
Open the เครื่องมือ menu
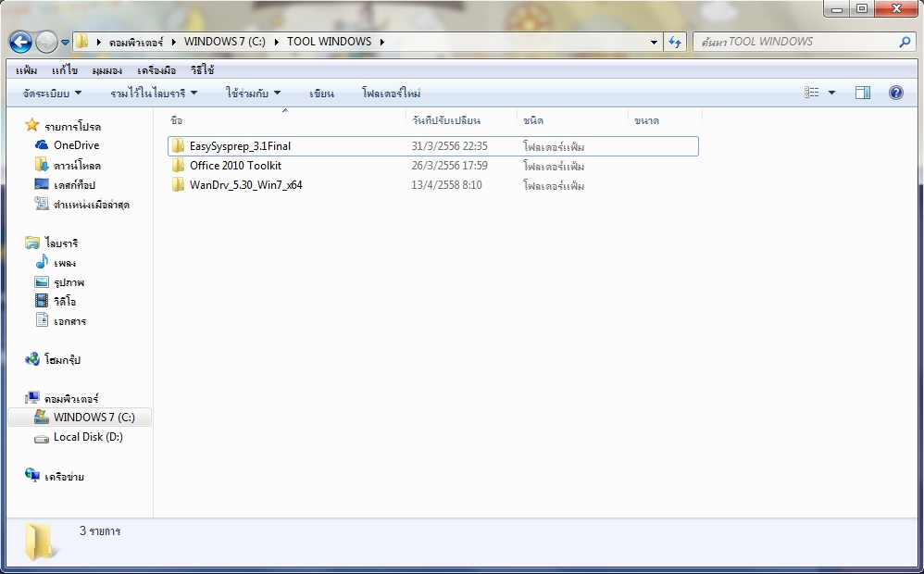click(156, 70)
